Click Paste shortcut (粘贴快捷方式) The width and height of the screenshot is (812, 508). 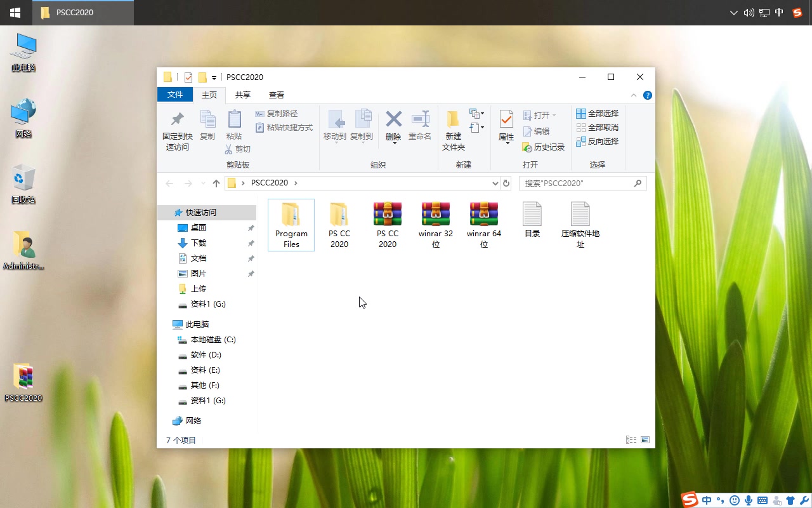click(284, 128)
